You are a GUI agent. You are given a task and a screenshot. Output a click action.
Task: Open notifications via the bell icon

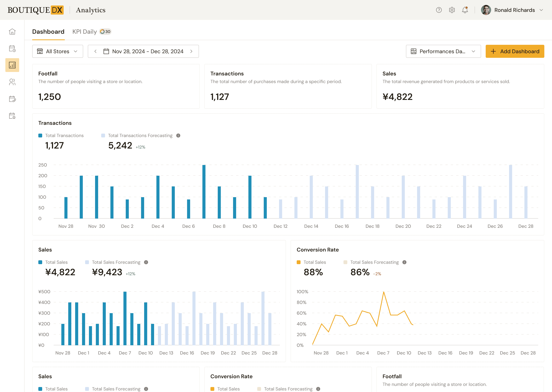click(x=465, y=10)
